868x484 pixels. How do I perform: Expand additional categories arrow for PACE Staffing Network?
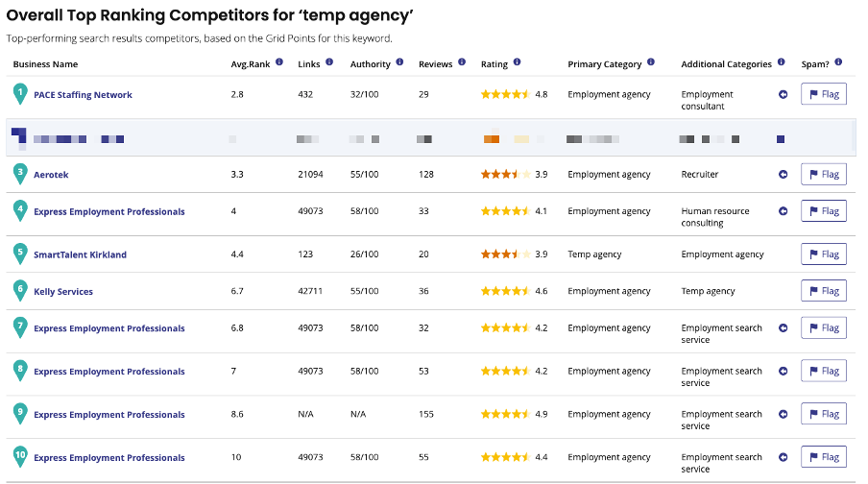(x=783, y=95)
